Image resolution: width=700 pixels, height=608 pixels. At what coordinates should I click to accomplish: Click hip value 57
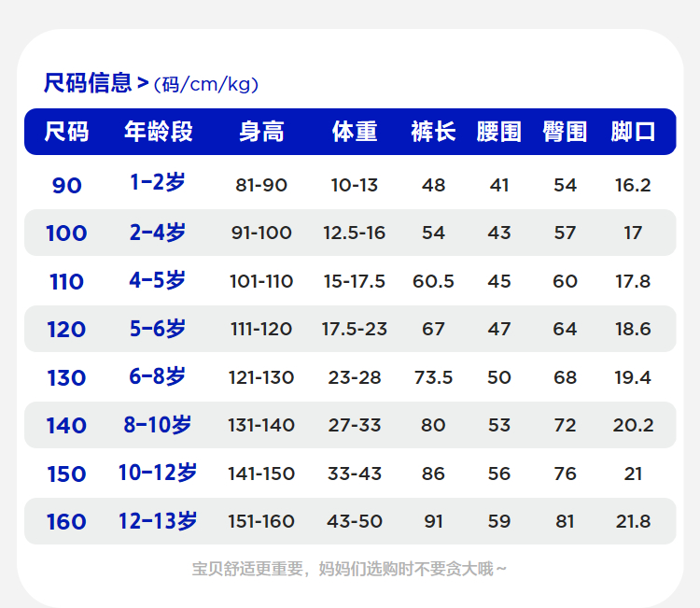tap(566, 233)
